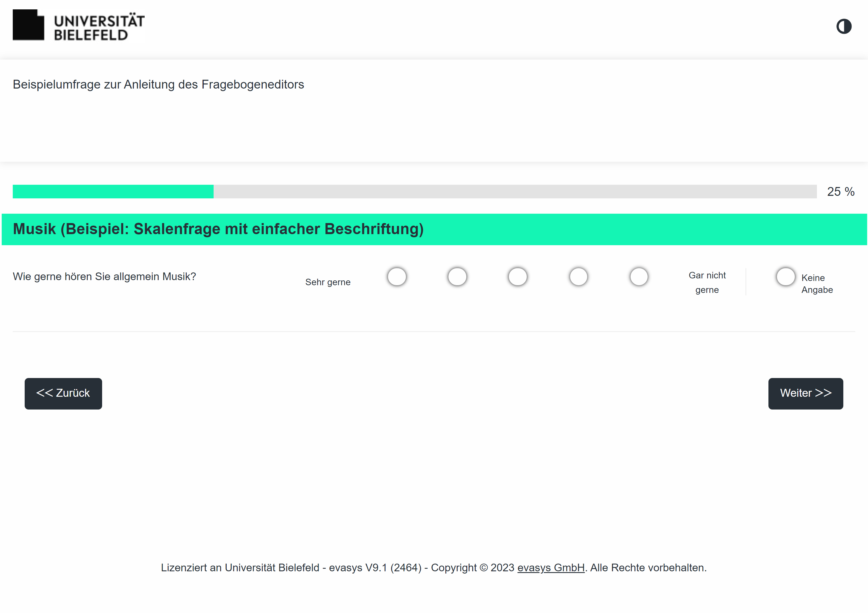Select the radio button nearest Gar nicht gerne
Image resolution: width=868 pixels, height=613 pixels.
[639, 276]
